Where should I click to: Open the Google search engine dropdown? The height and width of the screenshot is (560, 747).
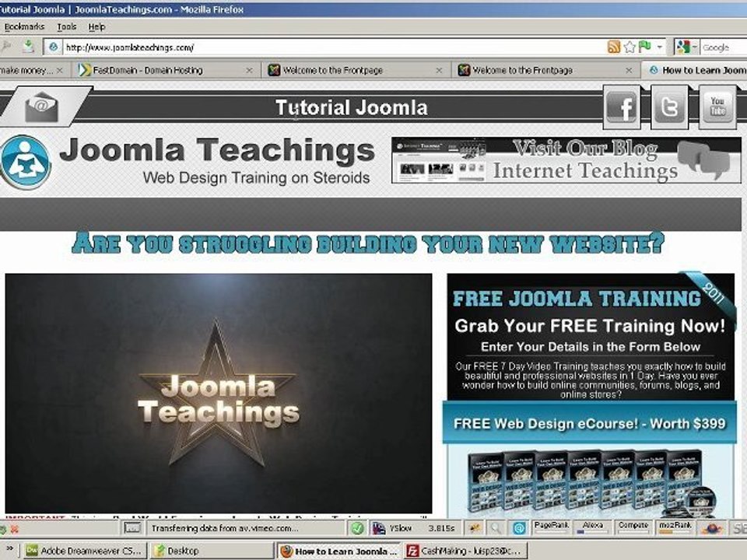(x=686, y=47)
